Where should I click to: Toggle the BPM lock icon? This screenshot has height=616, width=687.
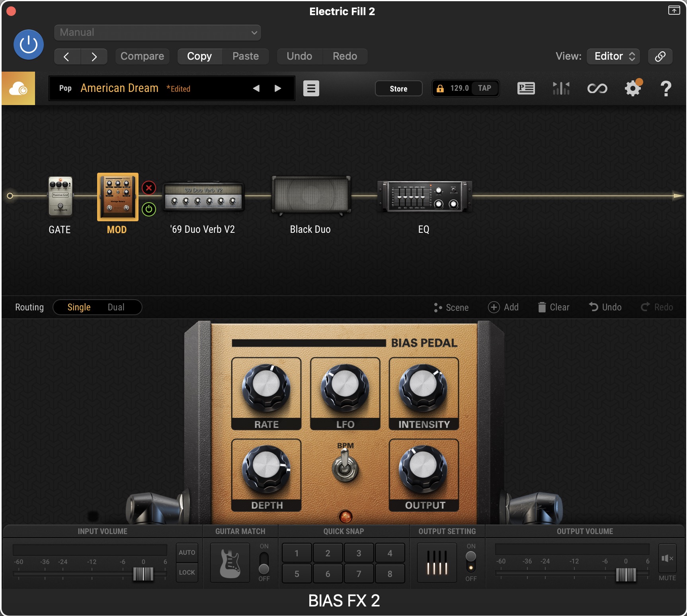[440, 88]
